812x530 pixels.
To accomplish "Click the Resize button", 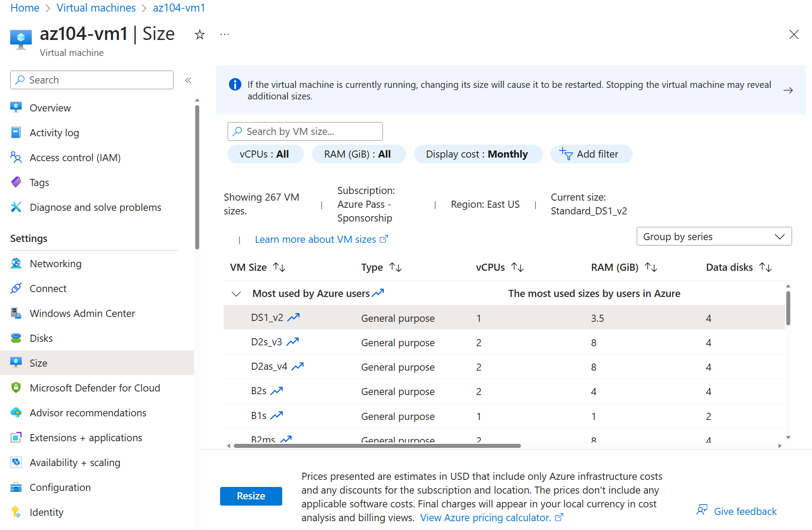I will (x=251, y=496).
